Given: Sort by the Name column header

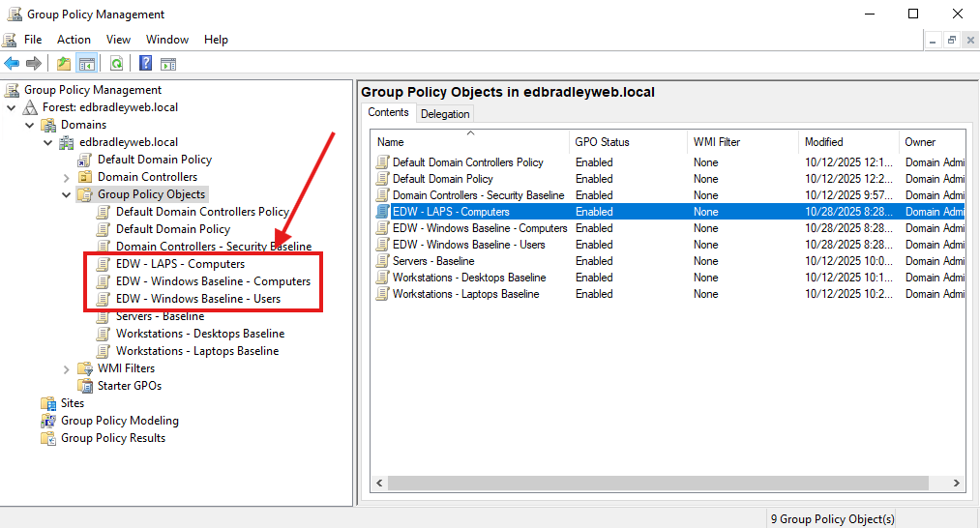Looking at the screenshot, I should (469, 142).
